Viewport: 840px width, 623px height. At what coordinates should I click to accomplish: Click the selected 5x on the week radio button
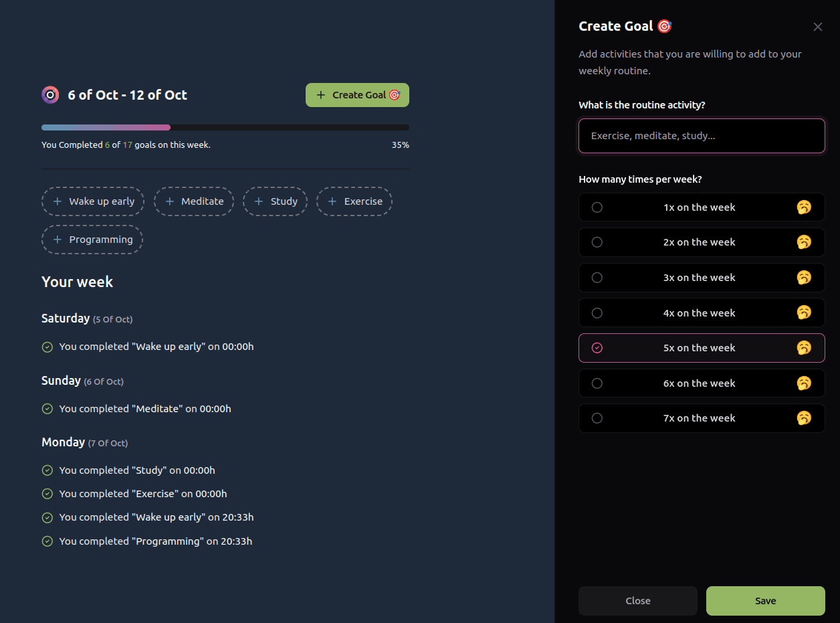point(597,347)
